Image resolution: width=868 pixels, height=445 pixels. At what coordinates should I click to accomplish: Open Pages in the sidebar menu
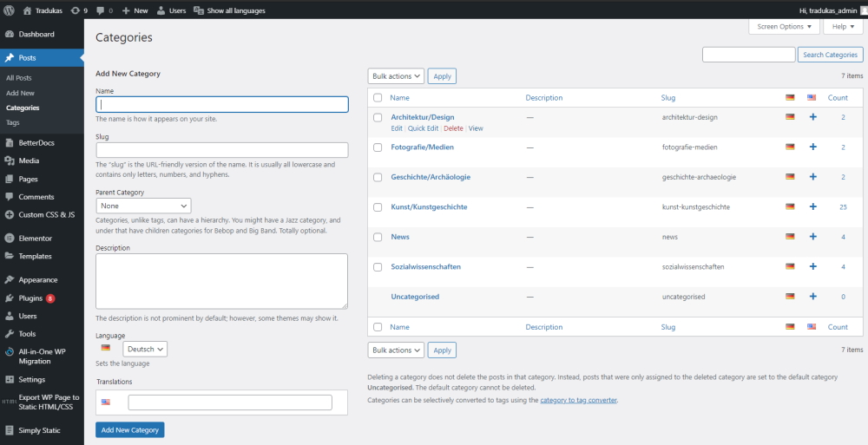click(x=42, y=179)
